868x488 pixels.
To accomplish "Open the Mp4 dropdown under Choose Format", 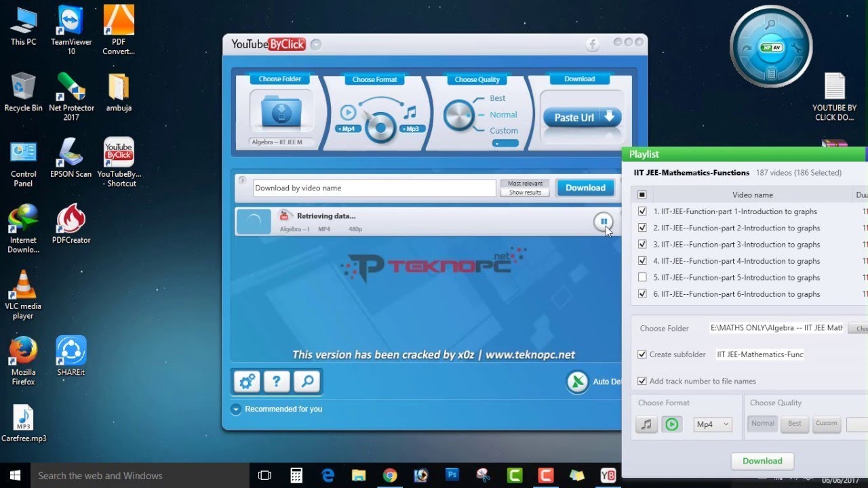I will [x=348, y=128].
